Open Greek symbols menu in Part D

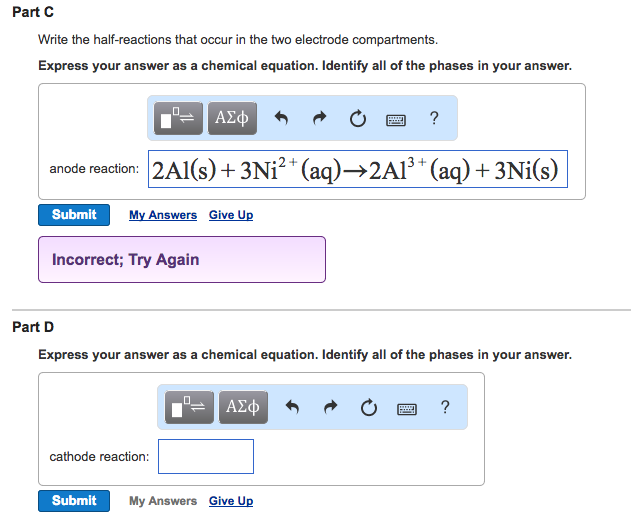coord(243,407)
